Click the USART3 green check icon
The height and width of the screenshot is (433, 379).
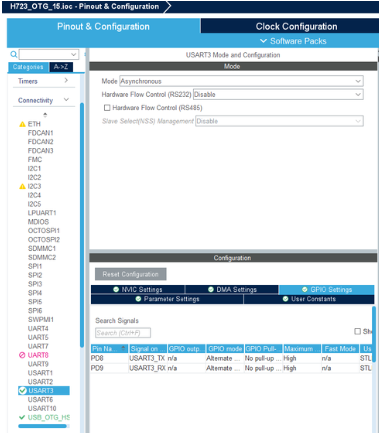(x=22, y=391)
